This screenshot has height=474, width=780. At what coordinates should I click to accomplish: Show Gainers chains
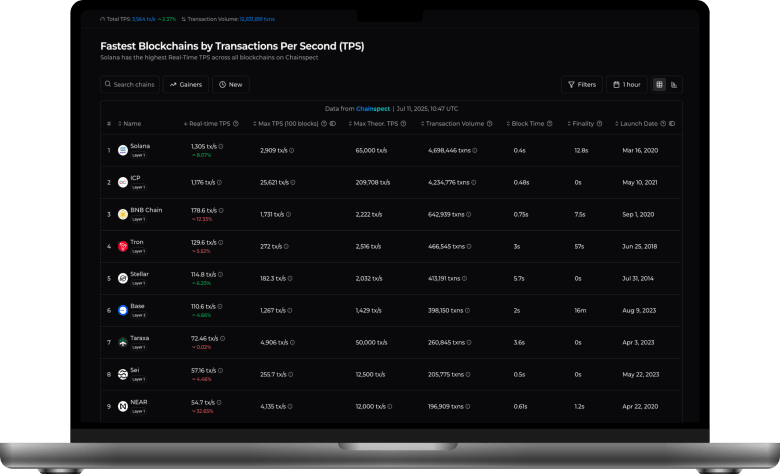pyautogui.click(x=186, y=85)
